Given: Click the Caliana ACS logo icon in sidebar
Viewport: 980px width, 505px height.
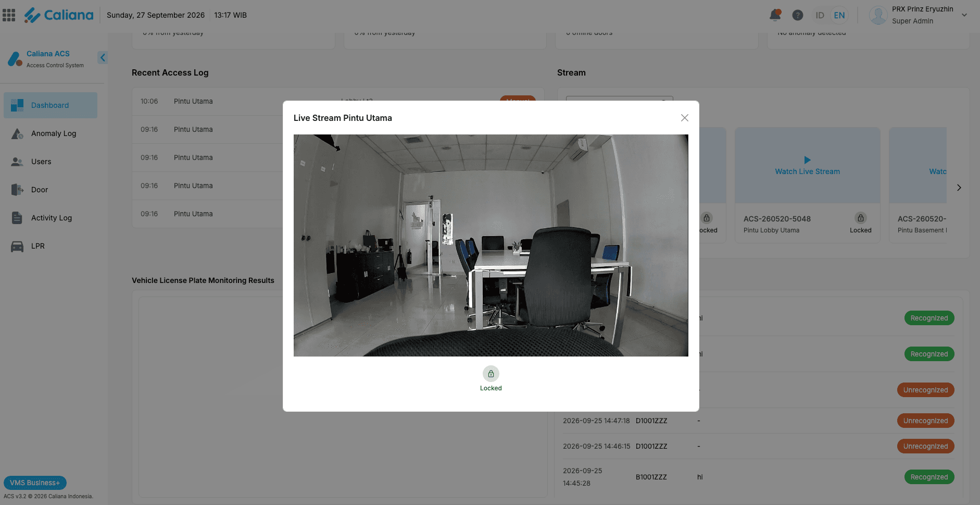Looking at the screenshot, I should 15,59.
